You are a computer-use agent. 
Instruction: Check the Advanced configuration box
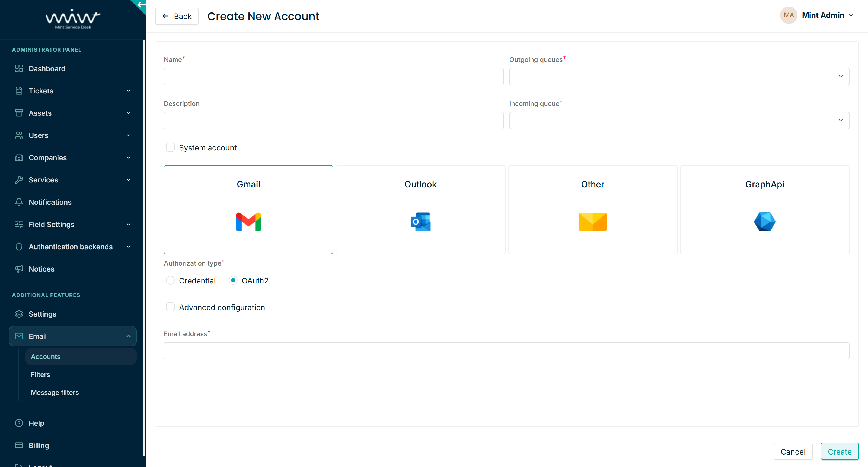point(170,307)
